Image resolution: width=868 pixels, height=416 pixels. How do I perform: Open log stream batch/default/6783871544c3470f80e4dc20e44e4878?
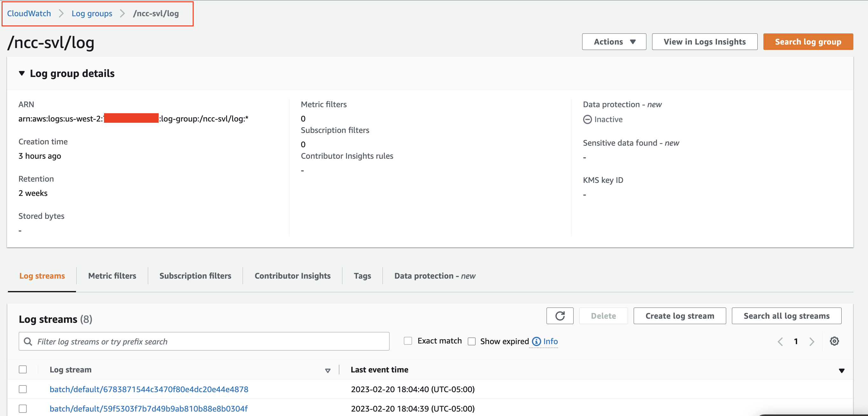(x=149, y=389)
